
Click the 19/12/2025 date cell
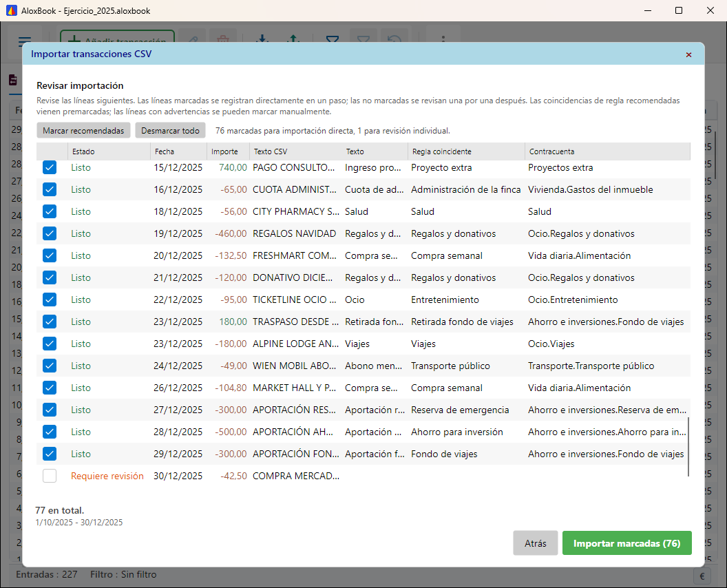pos(178,233)
